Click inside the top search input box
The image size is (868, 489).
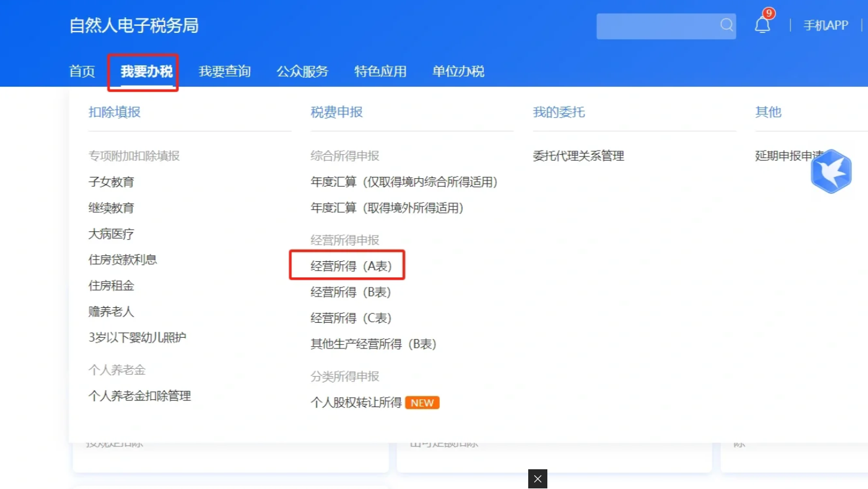coord(658,25)
